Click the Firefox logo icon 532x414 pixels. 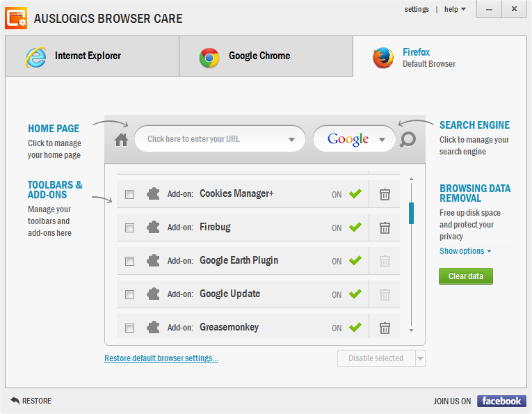pos(383,58)
